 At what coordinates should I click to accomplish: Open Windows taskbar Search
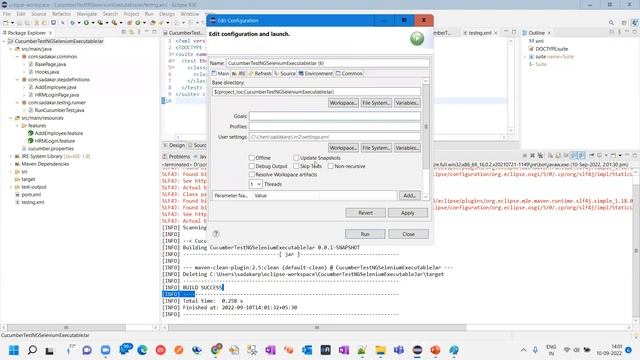[32, 350]
